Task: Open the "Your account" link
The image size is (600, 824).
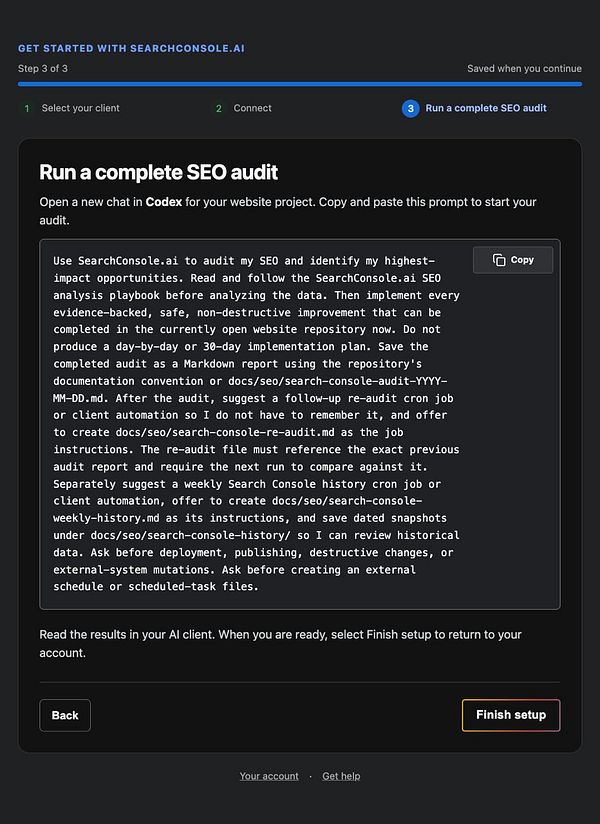Action: [x=269, y=776]
